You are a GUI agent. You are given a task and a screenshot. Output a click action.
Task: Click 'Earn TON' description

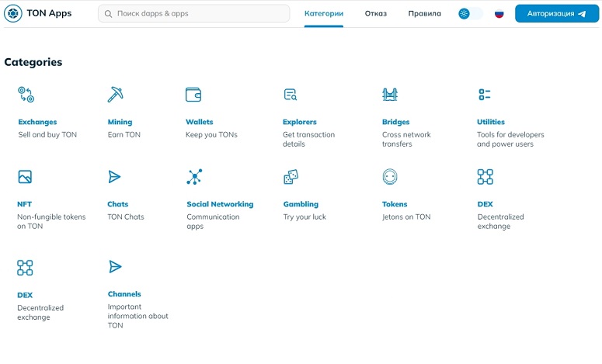124,134
